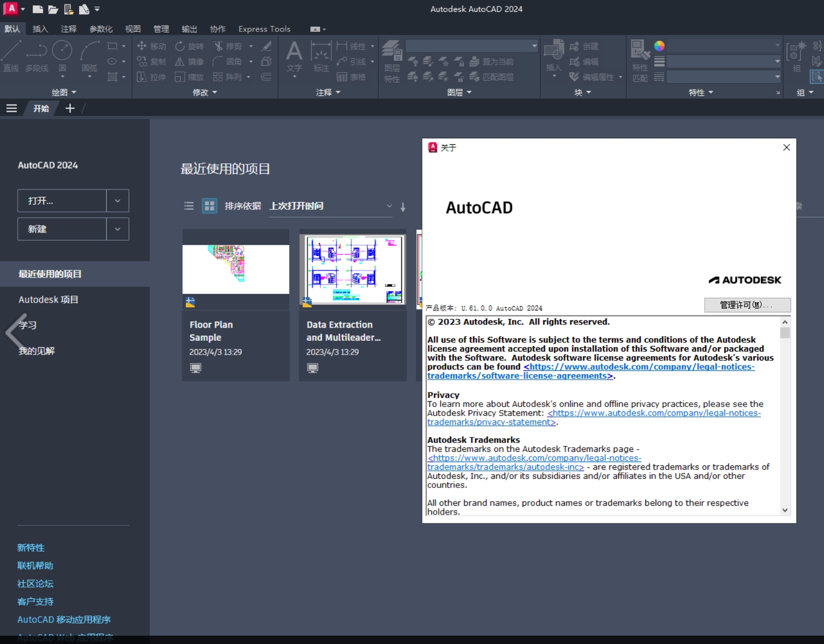Open the dropdown arrow beside 打开 button

click(118, 201)
